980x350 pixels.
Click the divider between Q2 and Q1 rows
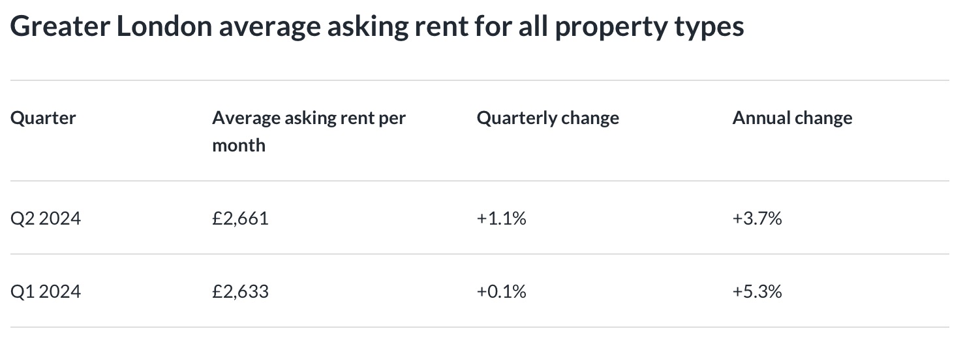480,254
